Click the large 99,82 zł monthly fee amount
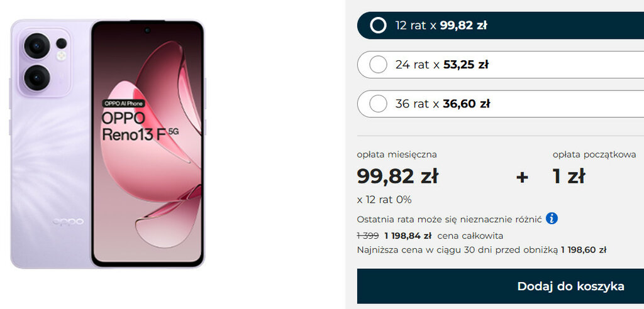Image resolution: width=644 pixels, height=309 pixels. 397,176
